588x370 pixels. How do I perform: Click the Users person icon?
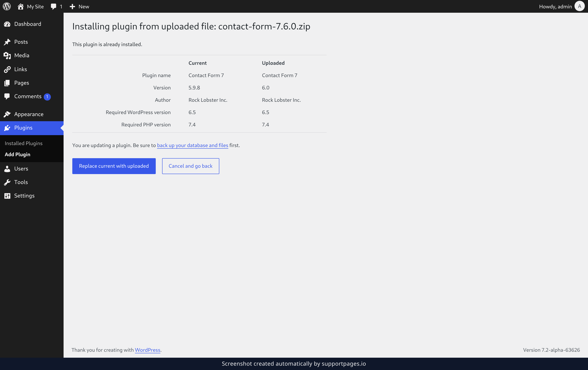[7, 169]
